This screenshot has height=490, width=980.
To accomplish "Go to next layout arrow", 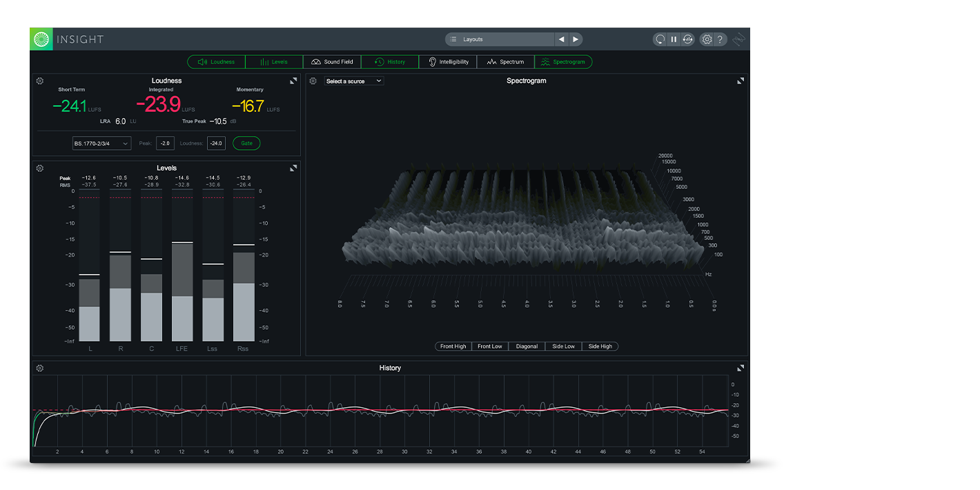I will (576, 39).
